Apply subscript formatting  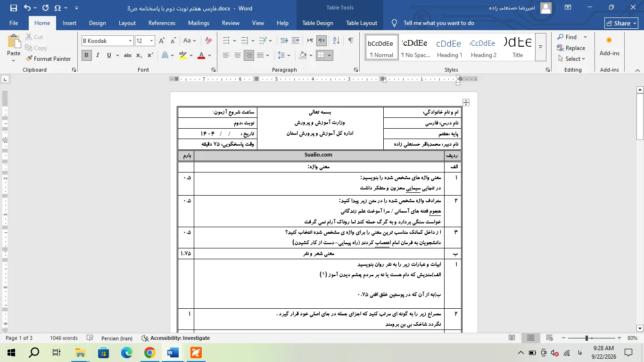point(139,55)
